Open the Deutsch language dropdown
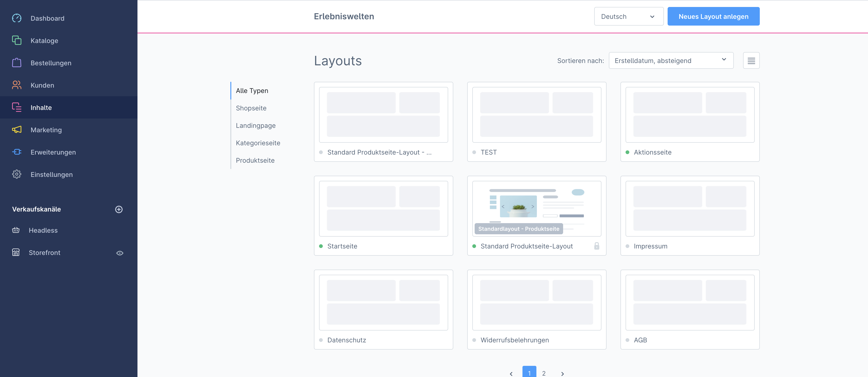Screen dimensions: 868x377 [x=629, y=17]
